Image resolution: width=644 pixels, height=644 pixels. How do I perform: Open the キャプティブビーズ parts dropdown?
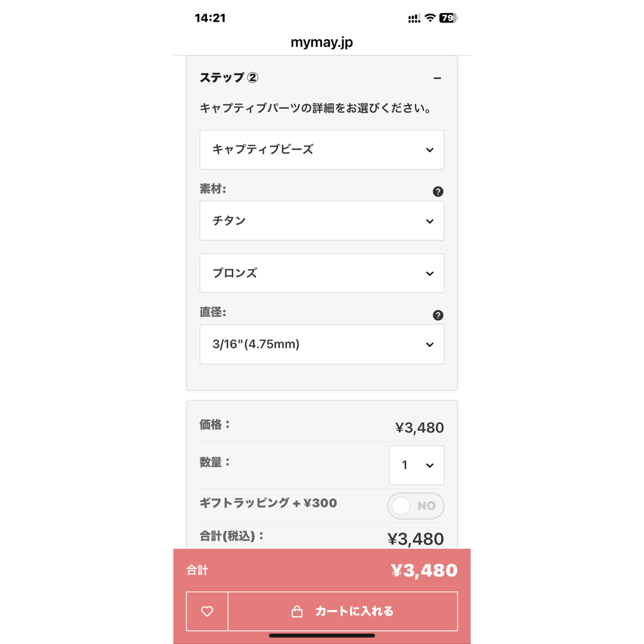click(321, 150)
